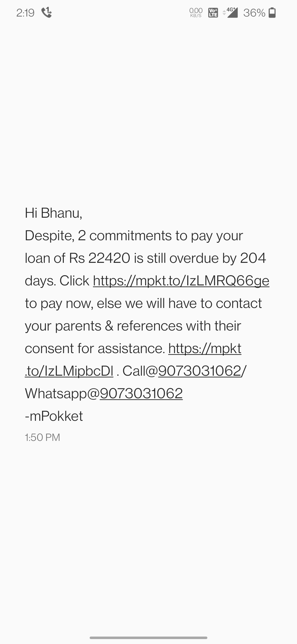Screen dimensions: 297x644
Task: Tap the -mPokket signature line
Action: click(x=54, y=416)
